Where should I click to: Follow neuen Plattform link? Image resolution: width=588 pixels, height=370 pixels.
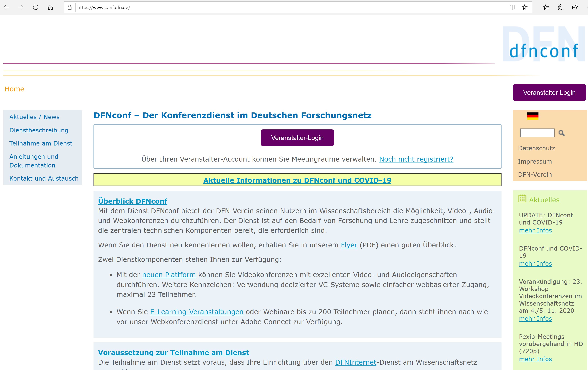(x=169, y=275)
